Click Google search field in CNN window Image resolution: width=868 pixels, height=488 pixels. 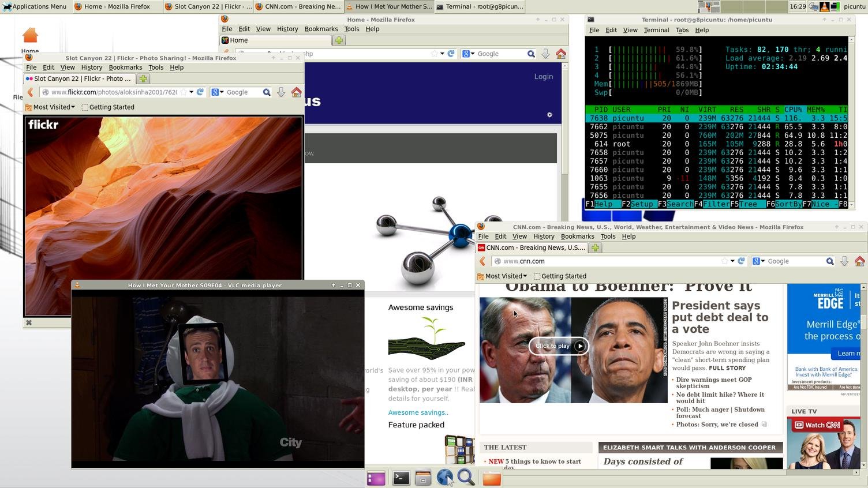(796, 261)
